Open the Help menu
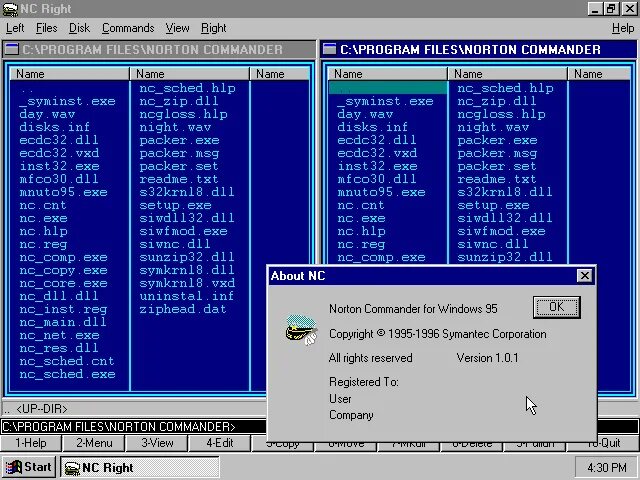640x480 pixels. point(623,28)
